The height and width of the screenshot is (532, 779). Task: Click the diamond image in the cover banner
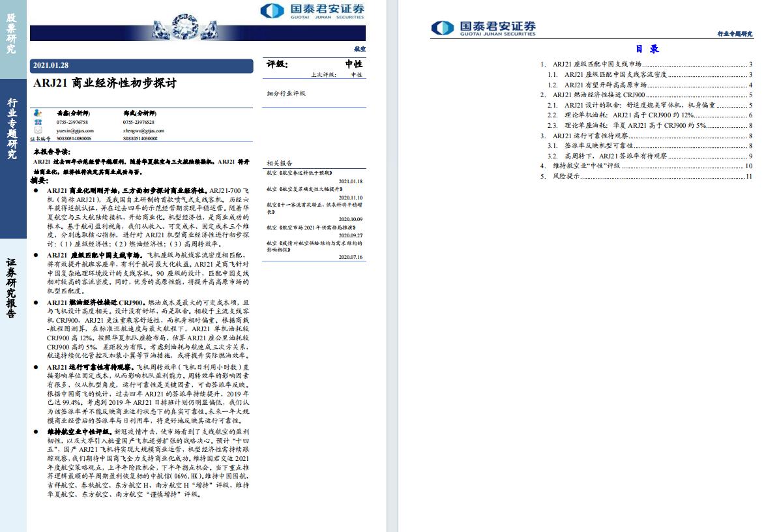[x=185, y=27]
